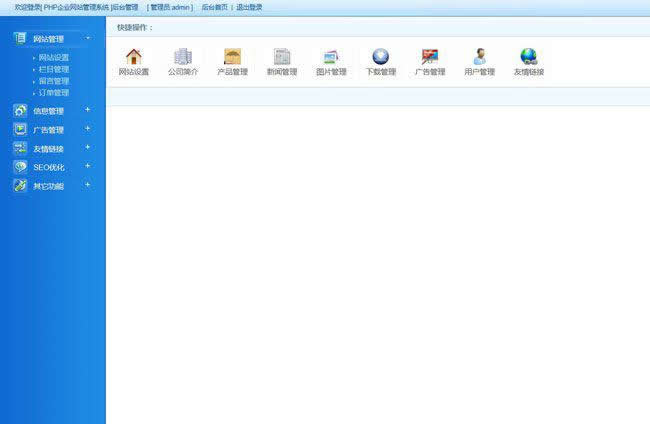Click the 公司简介 building icon
The height and width of the screenshot is (424, 650).
[x=182, y=57]
